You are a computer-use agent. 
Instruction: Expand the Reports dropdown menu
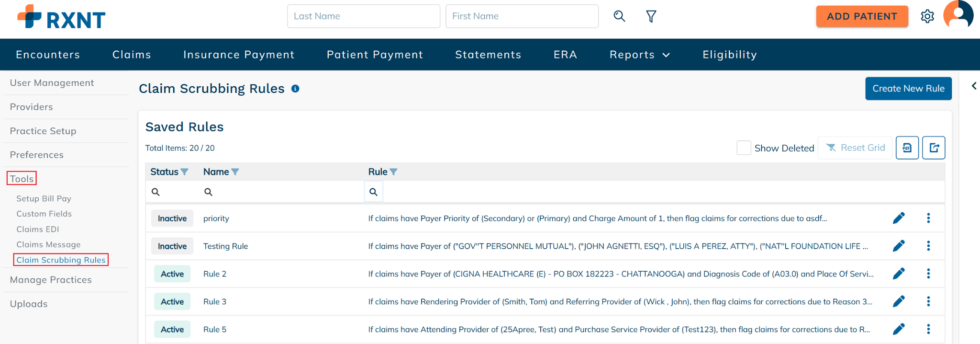click(639, 55)
